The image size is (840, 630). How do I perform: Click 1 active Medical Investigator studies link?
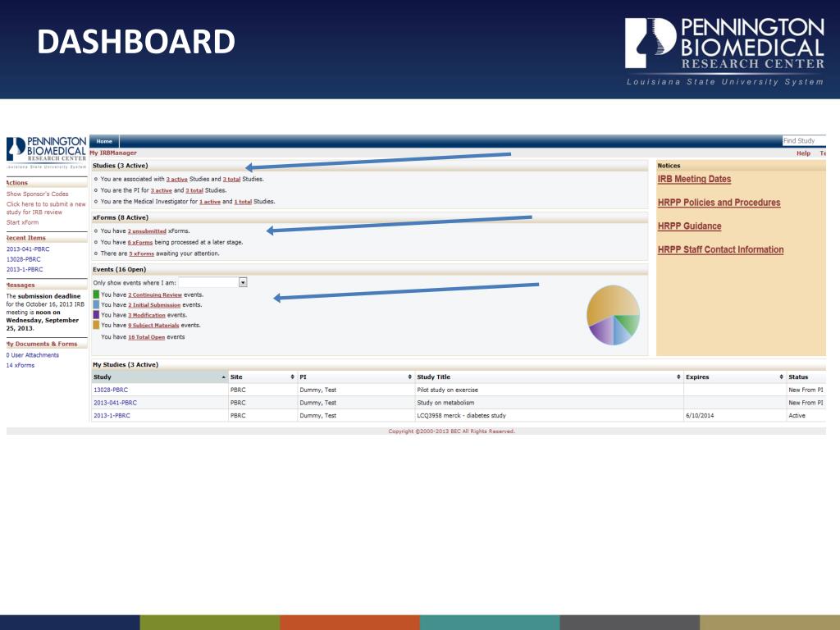pos(210,202)
